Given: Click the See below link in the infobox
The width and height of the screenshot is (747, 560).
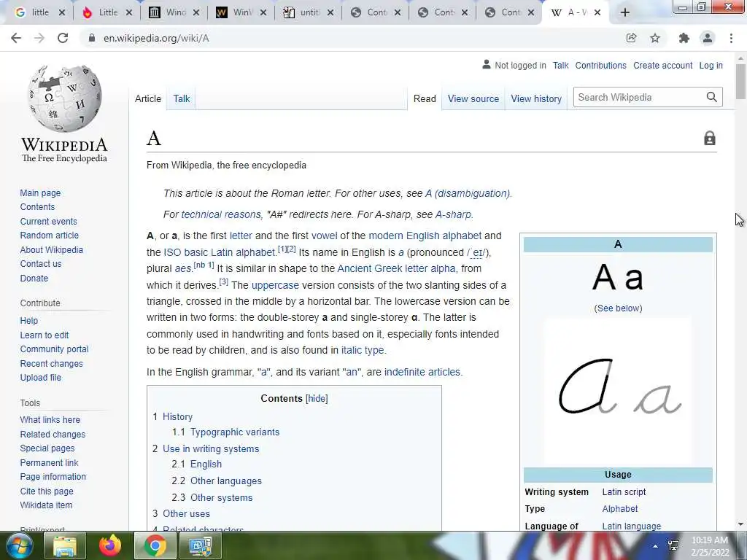Looking at the screenshot, I should coord(619,308).
